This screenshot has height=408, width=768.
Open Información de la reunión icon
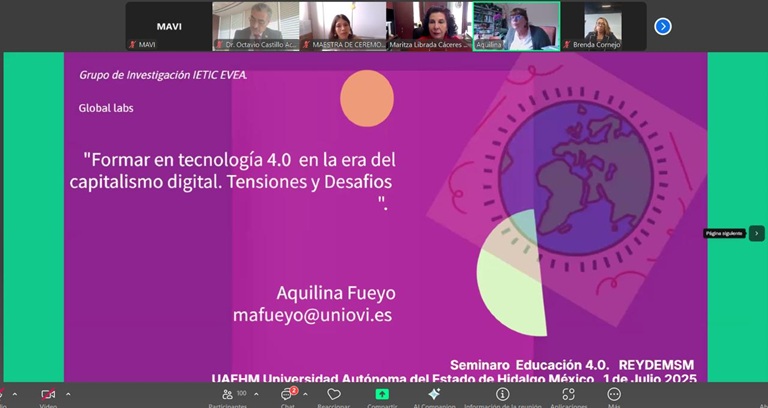(502, 394)
